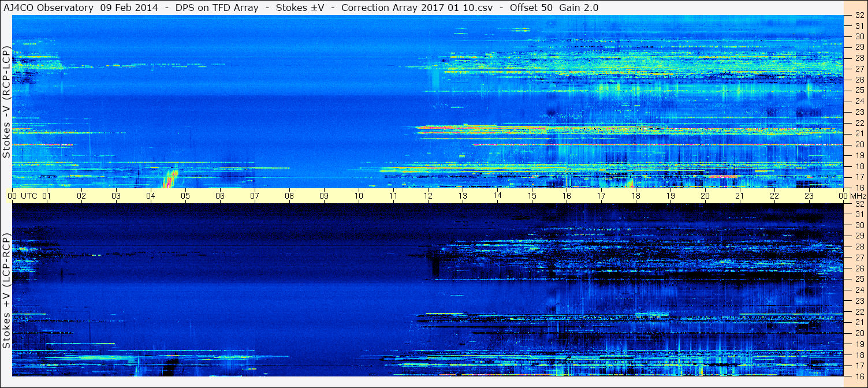
Task: Select the 16 hour time-axis marker
Action: (x=567, y=196)
